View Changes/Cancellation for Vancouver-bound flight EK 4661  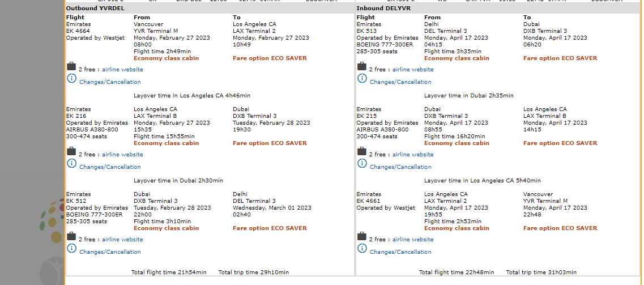click(400, 252)
